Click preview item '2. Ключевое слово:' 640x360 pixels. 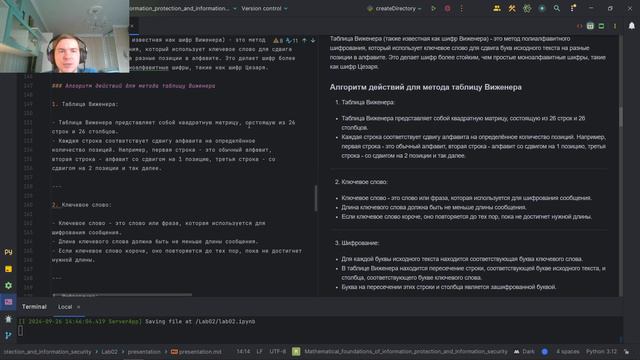click(x=361, y=182)
